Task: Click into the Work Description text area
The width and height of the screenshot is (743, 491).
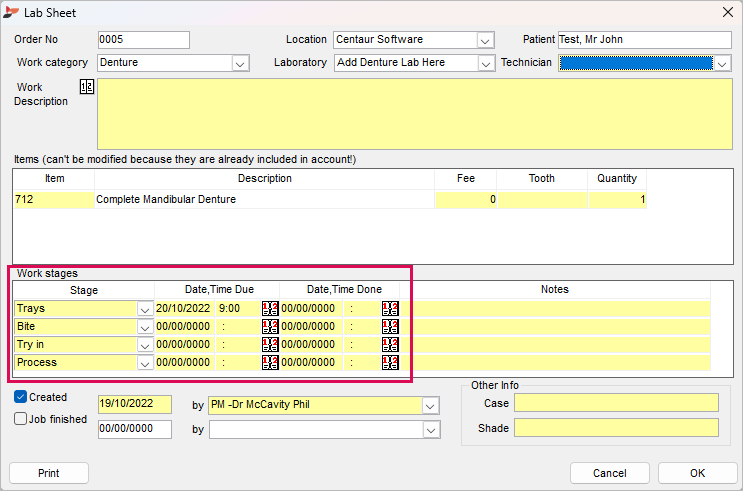Action: click(x=415, y=114)
